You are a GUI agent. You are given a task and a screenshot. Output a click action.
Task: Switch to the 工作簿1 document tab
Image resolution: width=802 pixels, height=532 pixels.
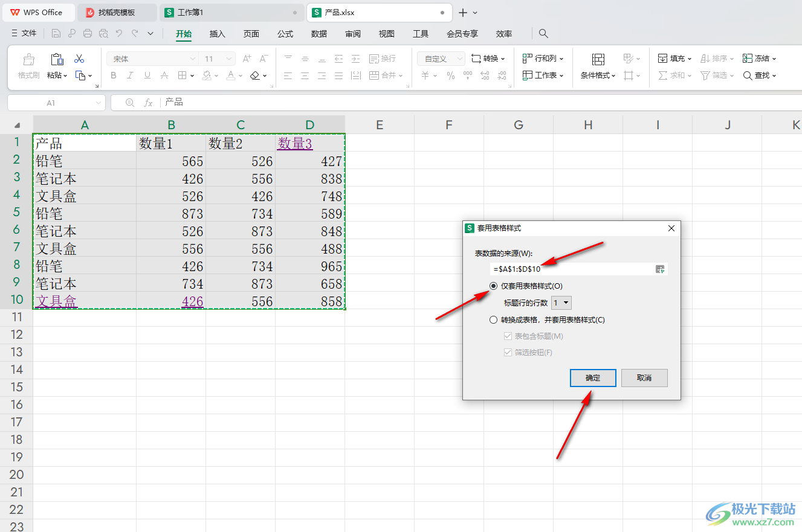pyautogui.click(x=231, y=12)
